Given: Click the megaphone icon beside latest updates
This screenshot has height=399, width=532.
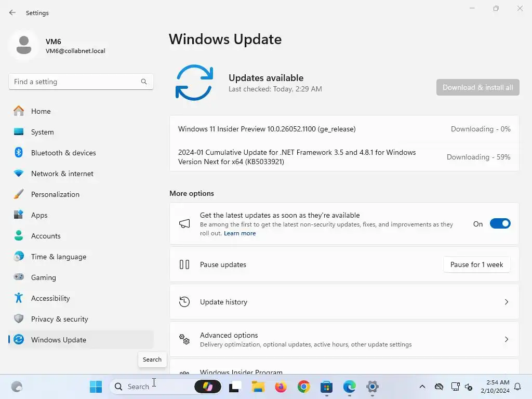Looking at the screenshot, I should (184, 223).
